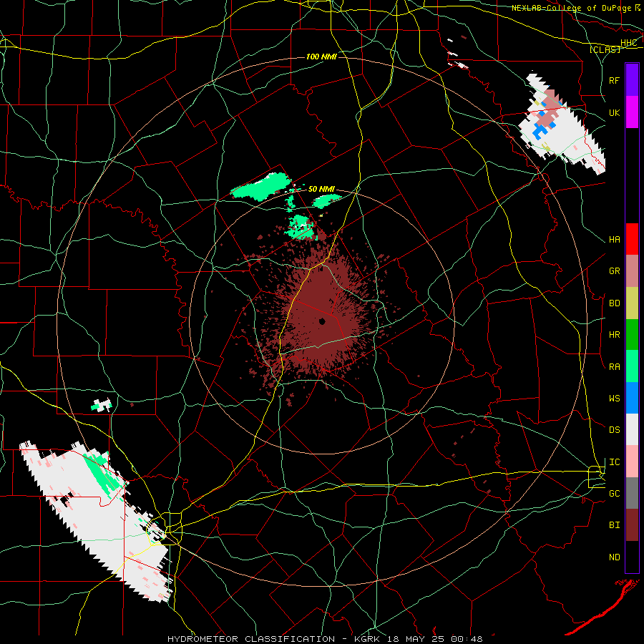Image resolution: width=644 pixels, height=644 pixels.
Task: Click the UK magenta legend swatch
Action: (x=632, y=112)
